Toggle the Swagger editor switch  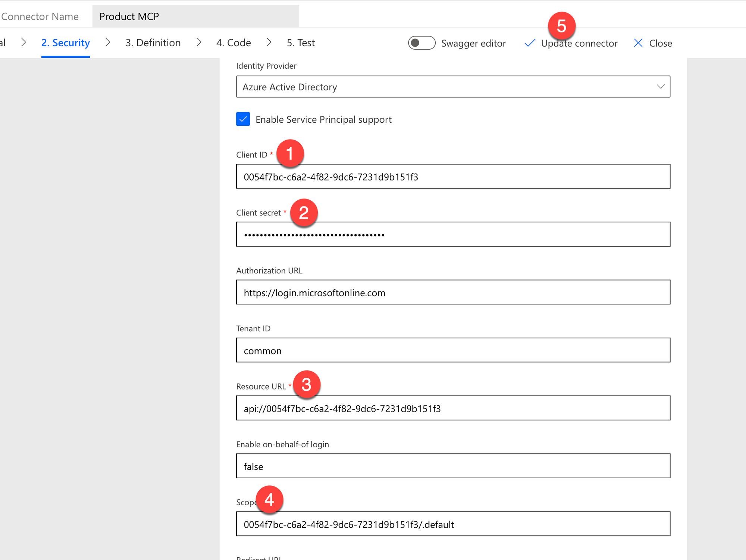[421, 43]
